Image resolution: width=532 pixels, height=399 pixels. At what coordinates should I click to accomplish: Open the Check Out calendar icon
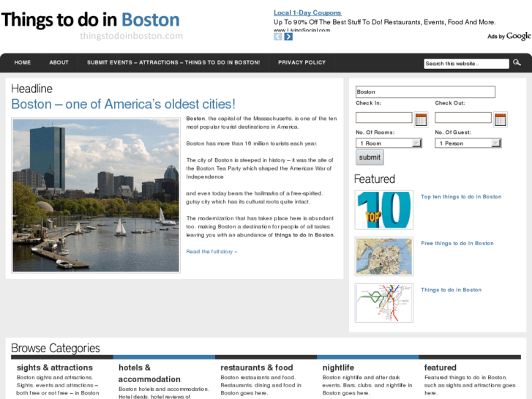(501, 119)
